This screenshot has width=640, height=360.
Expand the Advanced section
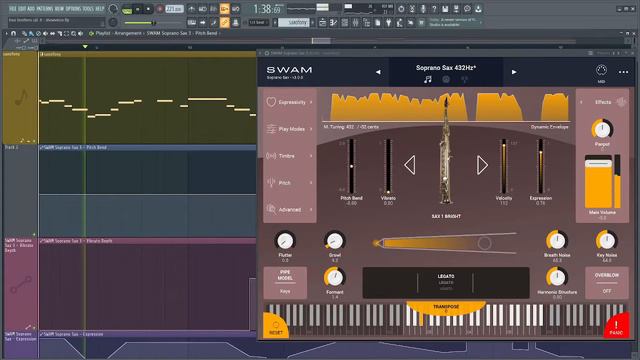pos(289,209)
